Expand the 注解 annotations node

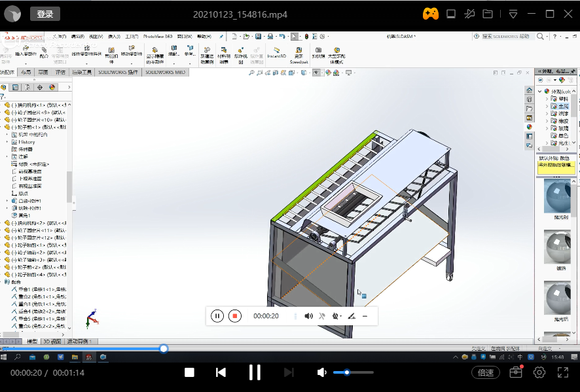(7, 157)
